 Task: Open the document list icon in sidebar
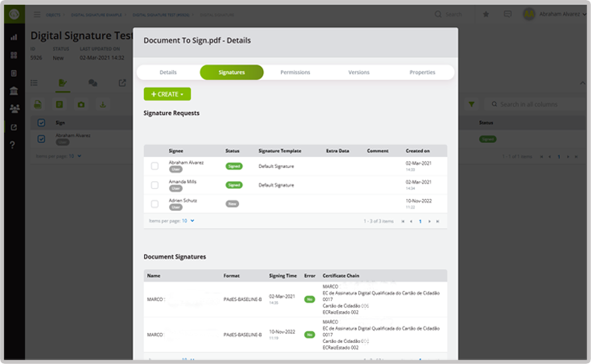(x=14, y=73)
